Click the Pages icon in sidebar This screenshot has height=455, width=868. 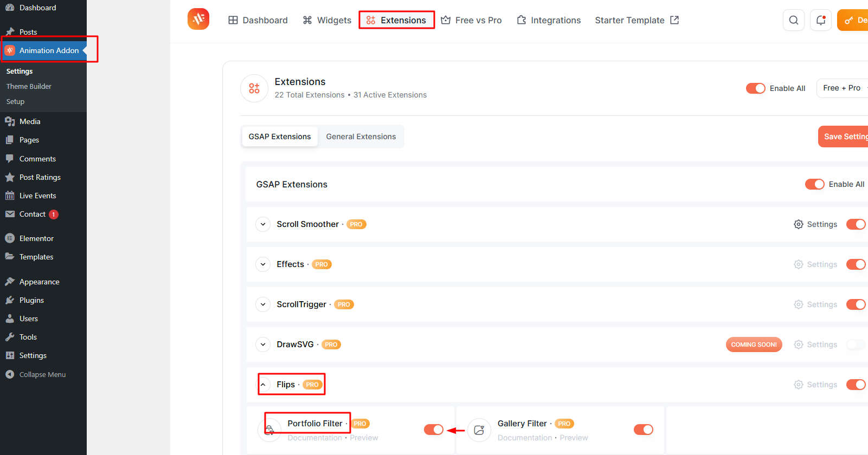pyautogui.click(x=10, y=140)
